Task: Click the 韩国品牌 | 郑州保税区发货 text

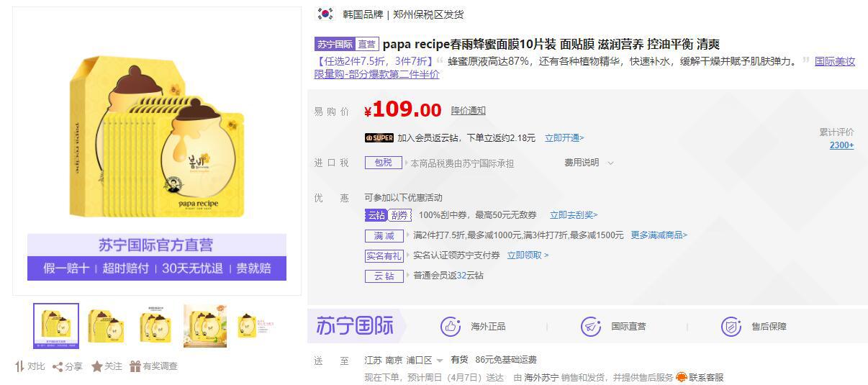Action: (403, 14)
